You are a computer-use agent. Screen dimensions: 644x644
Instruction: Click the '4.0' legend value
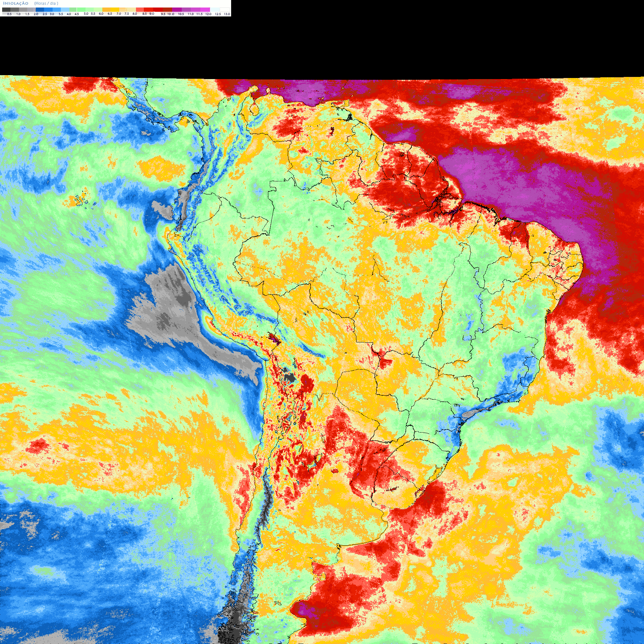[x=69, y=14]
